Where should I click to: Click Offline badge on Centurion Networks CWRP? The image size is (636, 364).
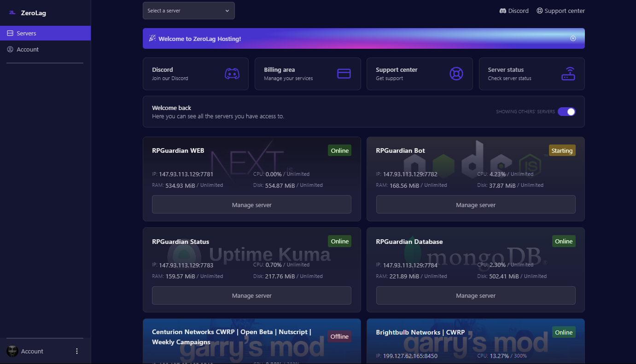pos(339,336)
